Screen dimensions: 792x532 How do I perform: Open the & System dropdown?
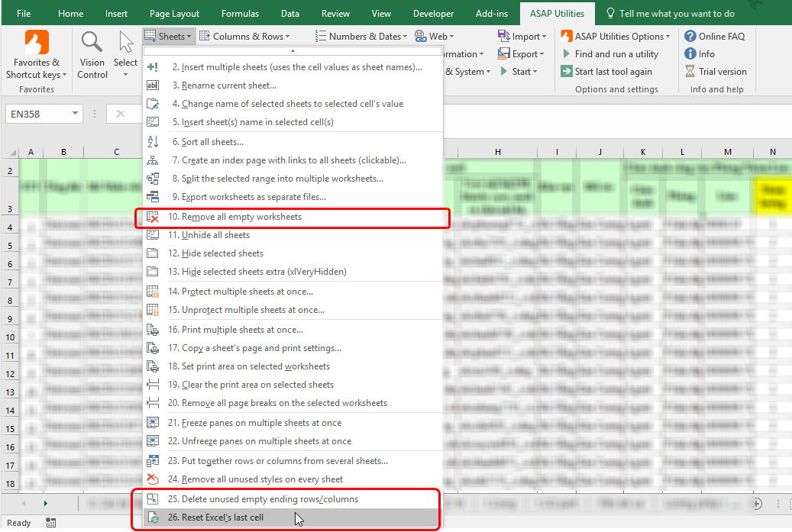467,72
